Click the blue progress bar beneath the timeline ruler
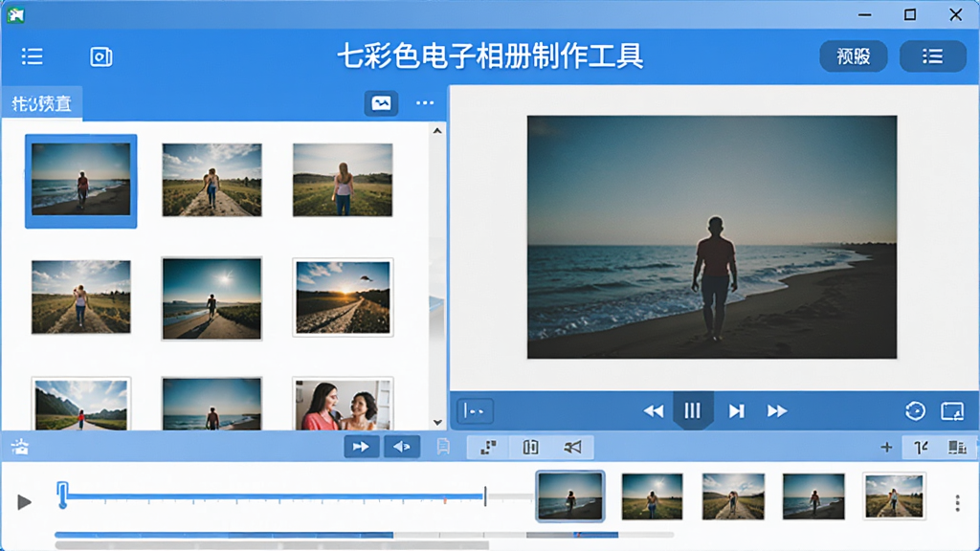 coord(224,536)
